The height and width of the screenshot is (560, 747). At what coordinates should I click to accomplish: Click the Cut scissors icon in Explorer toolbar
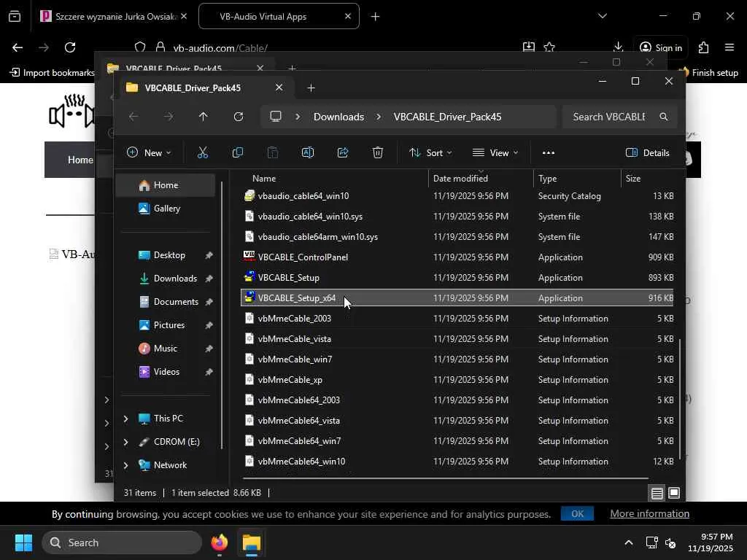click(x=203, y=152)
